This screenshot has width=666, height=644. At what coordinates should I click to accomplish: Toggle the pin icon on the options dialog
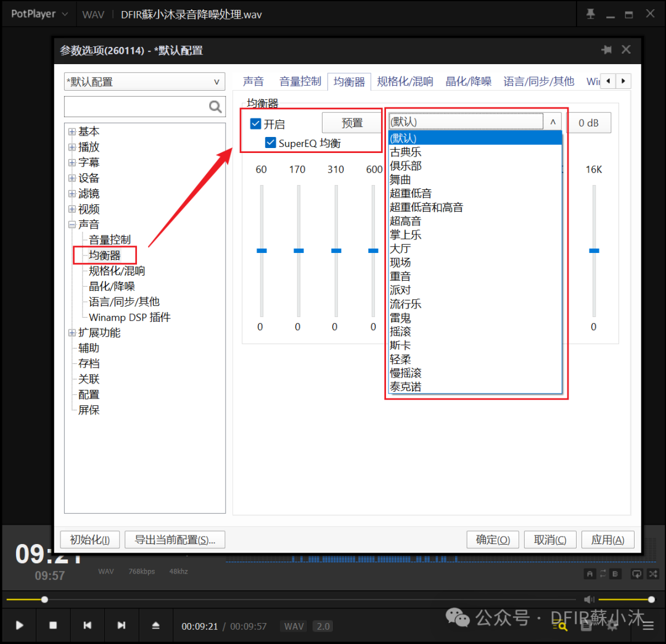pyautogui.click(x=607, y=50)
